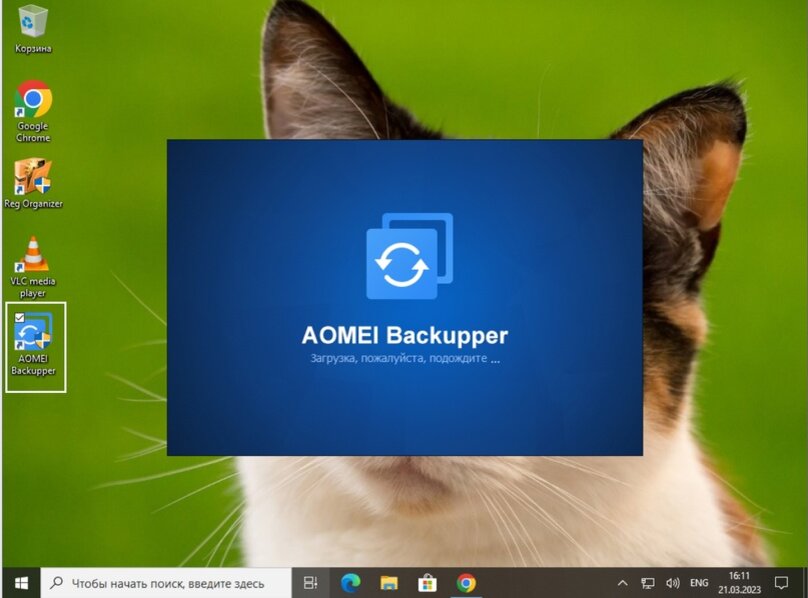The width and height of the screenshot is (808, 598).
Task: Open the volume control tray icon
Action: coord(672,583)
